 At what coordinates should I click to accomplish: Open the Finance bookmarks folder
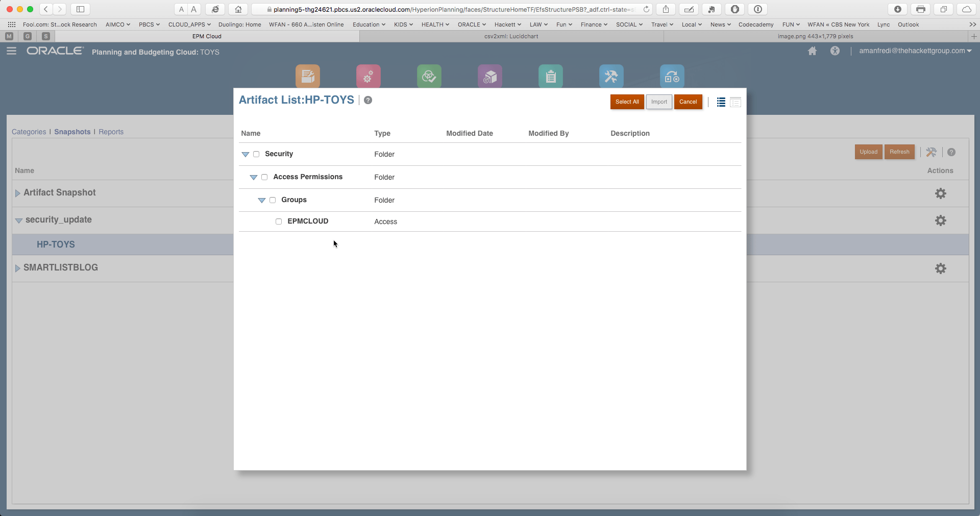coord(594,24)
